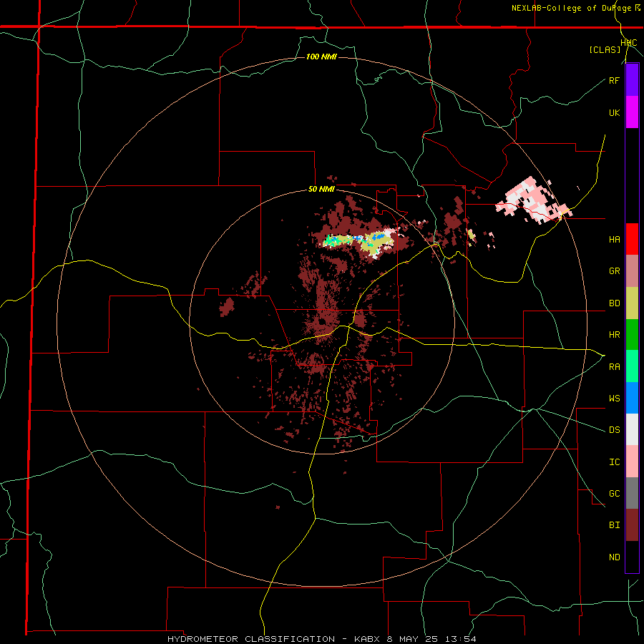
Task: Pick the RA light-green legend swatch
Action: click(632, 366)
